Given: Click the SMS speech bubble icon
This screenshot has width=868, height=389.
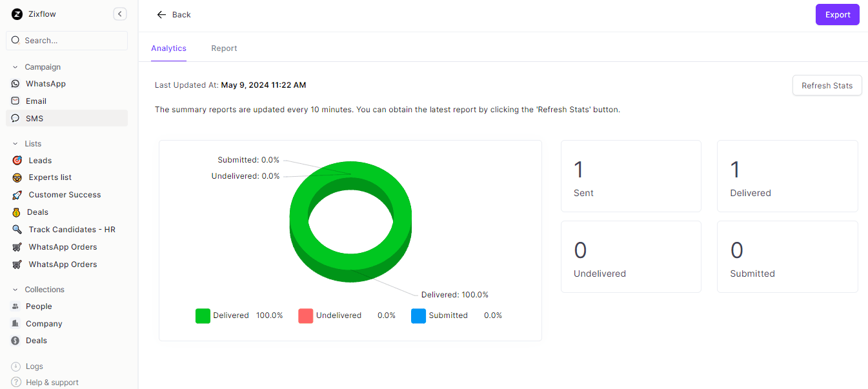Looking at the screenshot, I should point(15,119).
